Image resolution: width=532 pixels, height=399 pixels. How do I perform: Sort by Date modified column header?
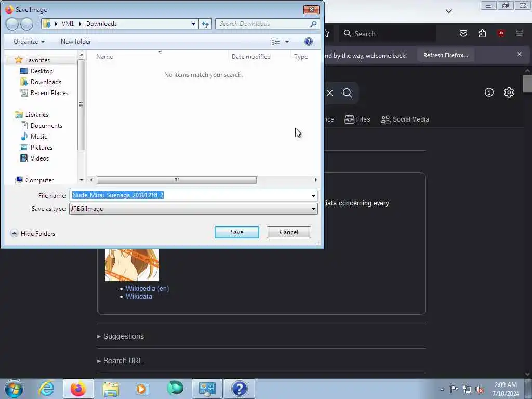[251, 56]
